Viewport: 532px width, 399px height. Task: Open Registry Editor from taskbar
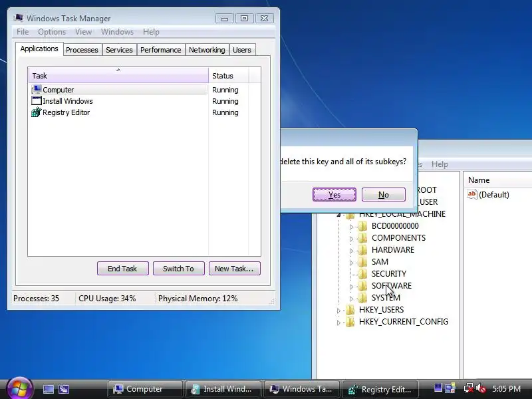click(380, 389)
